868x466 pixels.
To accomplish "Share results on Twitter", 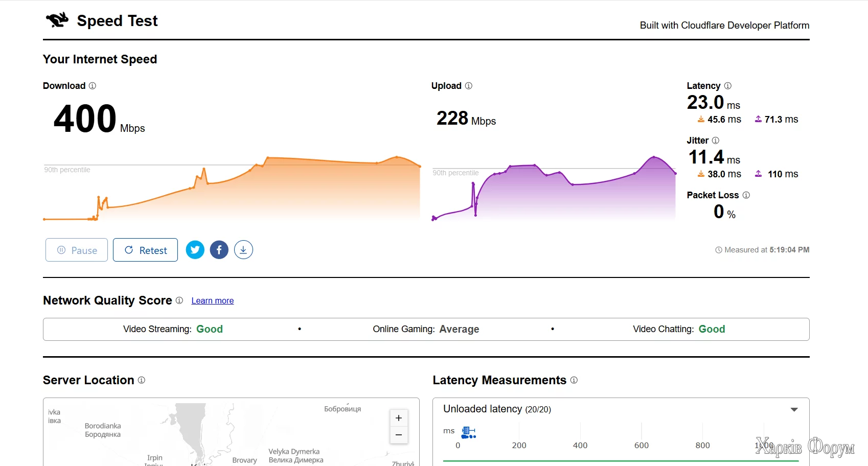I will [195, 250].
